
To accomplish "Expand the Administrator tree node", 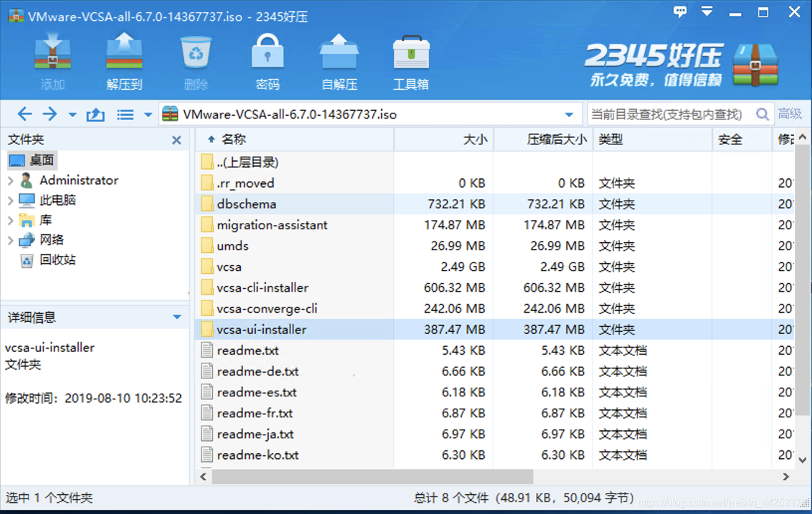I will [x=10, y=181].
